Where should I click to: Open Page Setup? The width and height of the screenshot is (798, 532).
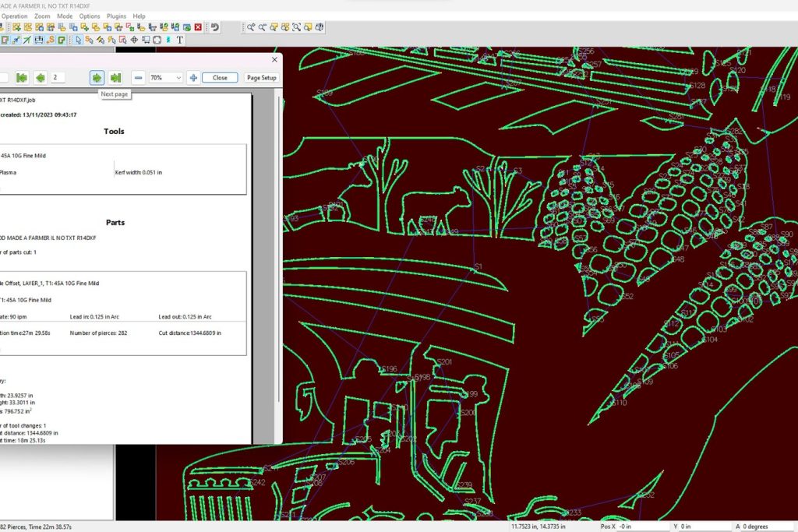(x=261, y=78)
